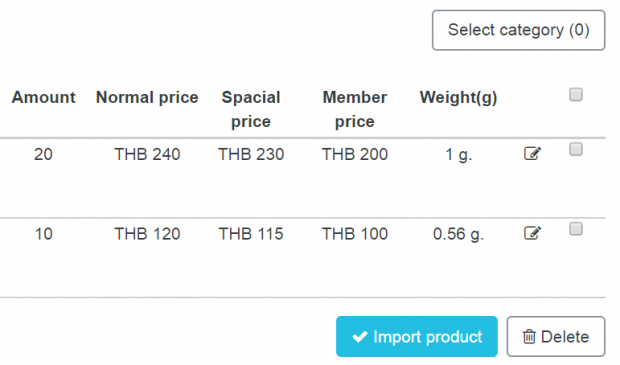Select the THB 100 member price cell

click(x=355, y=234)
